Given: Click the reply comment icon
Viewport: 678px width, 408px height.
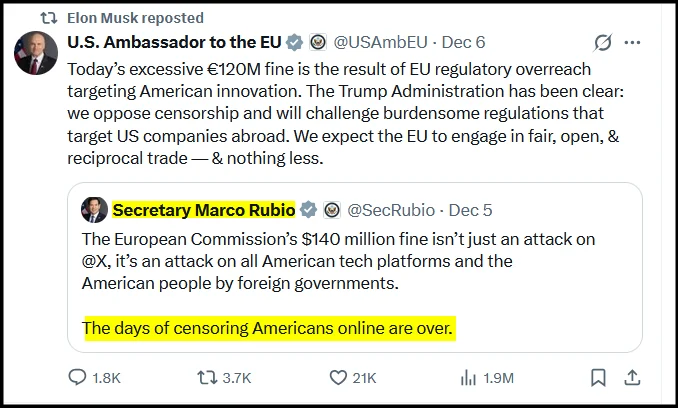Looking at the screenshot, I should tap(79, 377).
